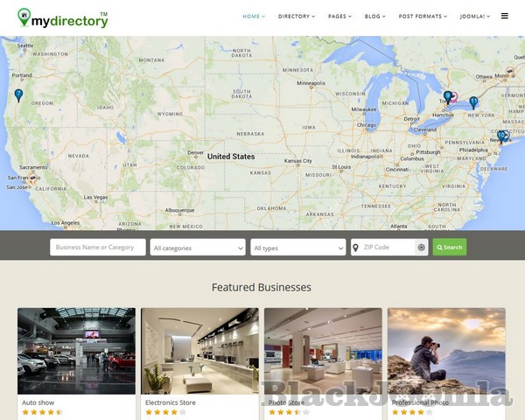Click the mydirectory logo
This screenshot has height=420, width=525.
(x=63, y=17)
